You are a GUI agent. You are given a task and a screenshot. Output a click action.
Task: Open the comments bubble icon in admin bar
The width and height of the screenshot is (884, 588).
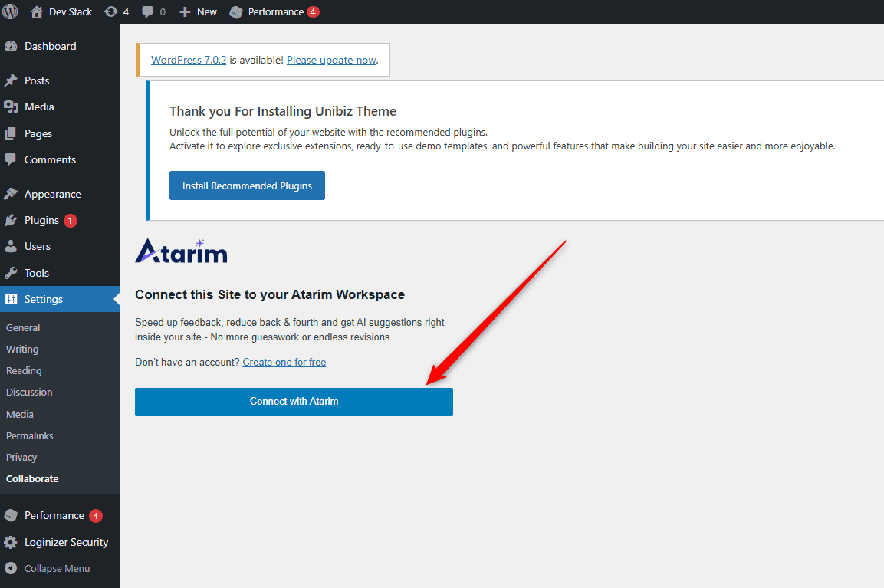[x=148, y=11]
